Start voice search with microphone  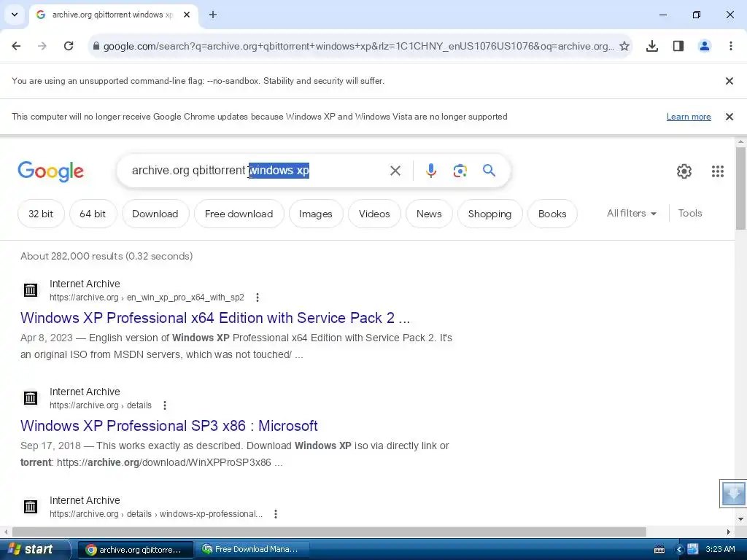[430, 171]
